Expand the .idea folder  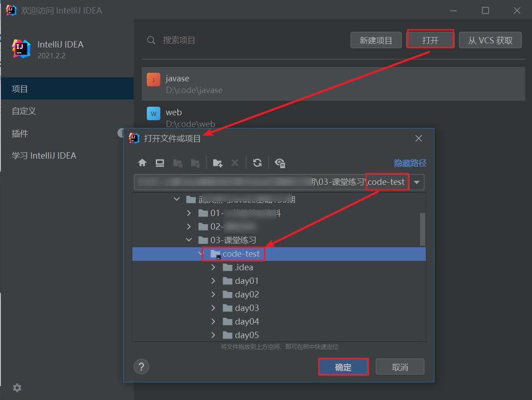213,267
